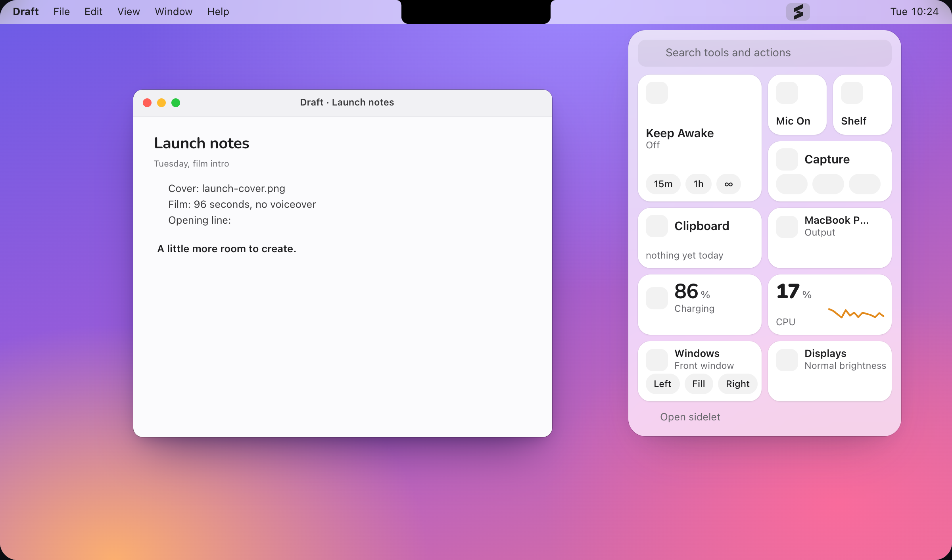Screen dimensions: 952x560
Task: Open the View menu
Action: tap(129, 12)
